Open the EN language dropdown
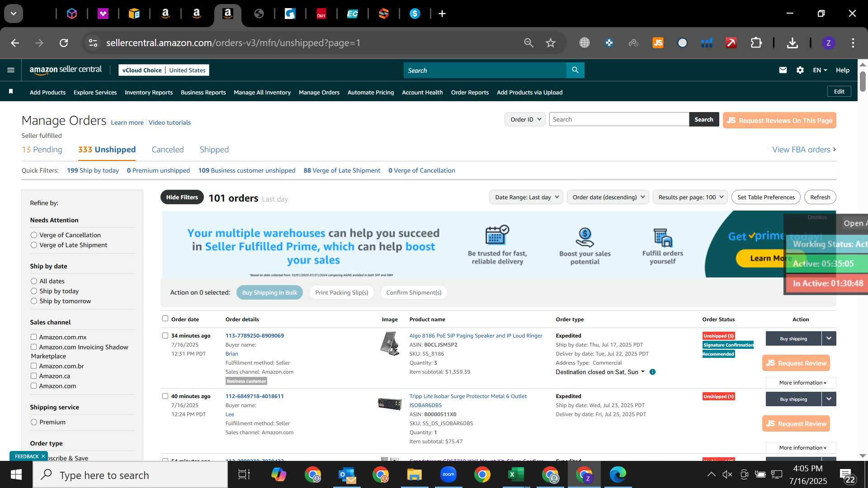This screenshot has height=488, width=868. coord(820,70)
